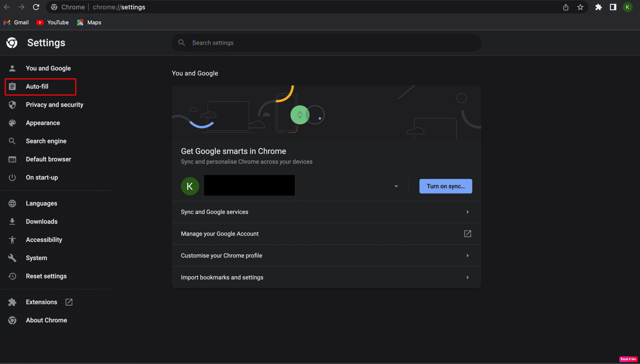Click the browser reload icon
This screenshot has width=640, height=364.
36,7
